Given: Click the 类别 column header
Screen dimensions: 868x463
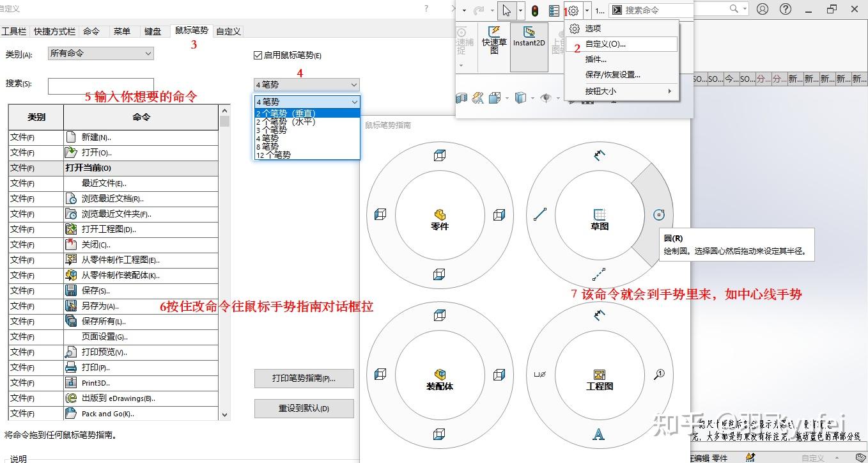Looking at the screenshot, I should (36, 117).
